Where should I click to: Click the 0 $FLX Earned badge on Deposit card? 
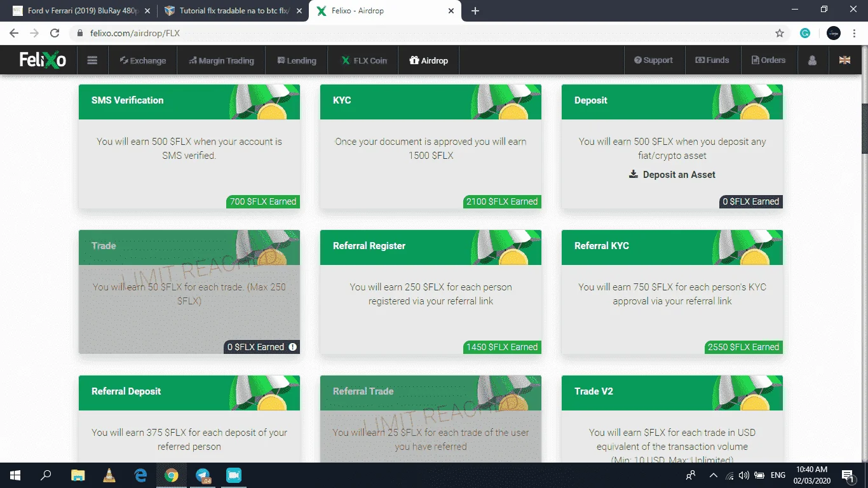(x=750, y=201)
